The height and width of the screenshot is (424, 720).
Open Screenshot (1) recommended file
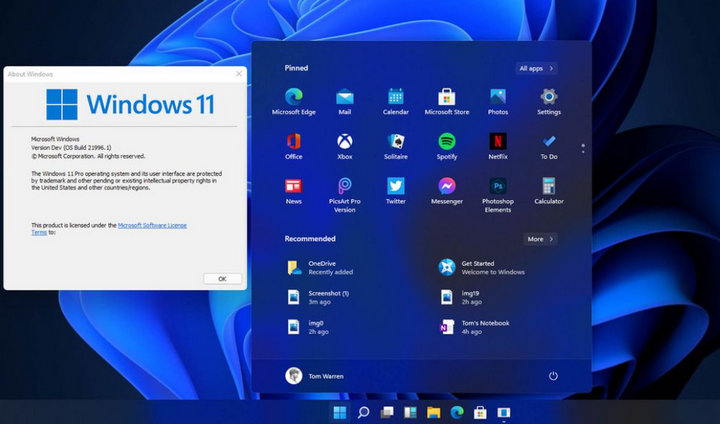pos(318,297)
